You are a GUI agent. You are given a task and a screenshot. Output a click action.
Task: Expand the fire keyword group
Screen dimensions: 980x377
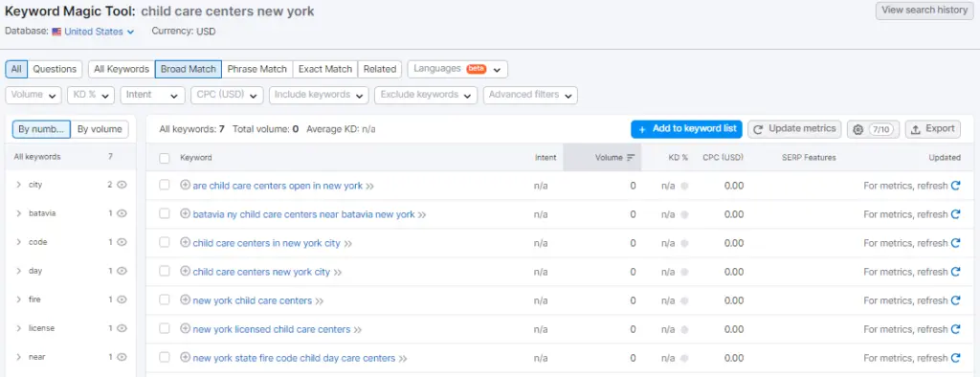(x=19, y=300)
